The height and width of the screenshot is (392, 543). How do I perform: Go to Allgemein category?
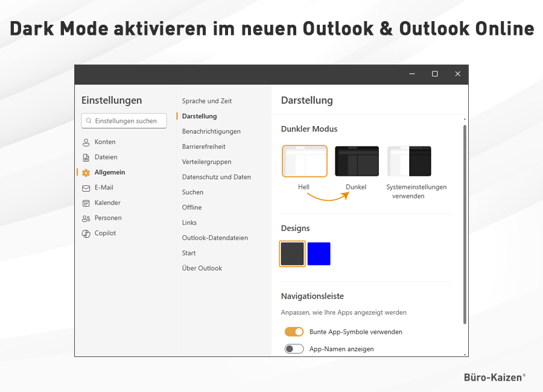point(110,172)
